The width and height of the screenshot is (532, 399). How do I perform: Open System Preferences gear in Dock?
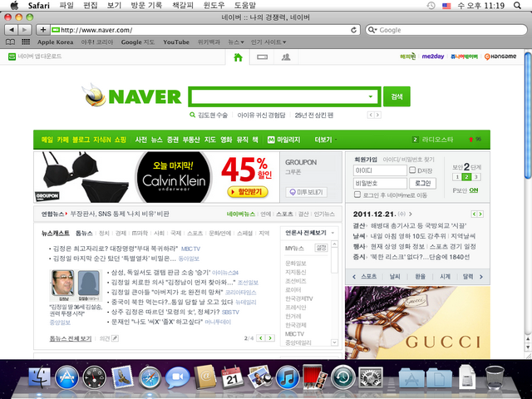371,377
